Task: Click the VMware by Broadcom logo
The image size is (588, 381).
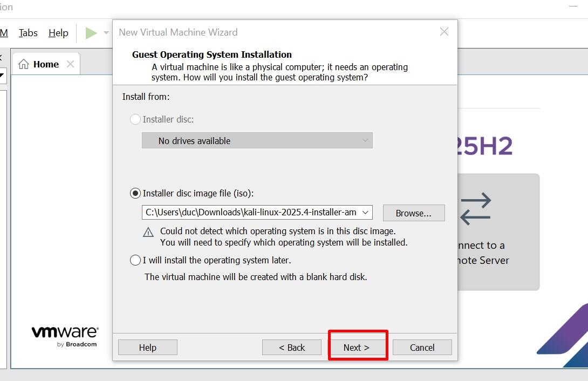Action: click(x=65, y=336)
